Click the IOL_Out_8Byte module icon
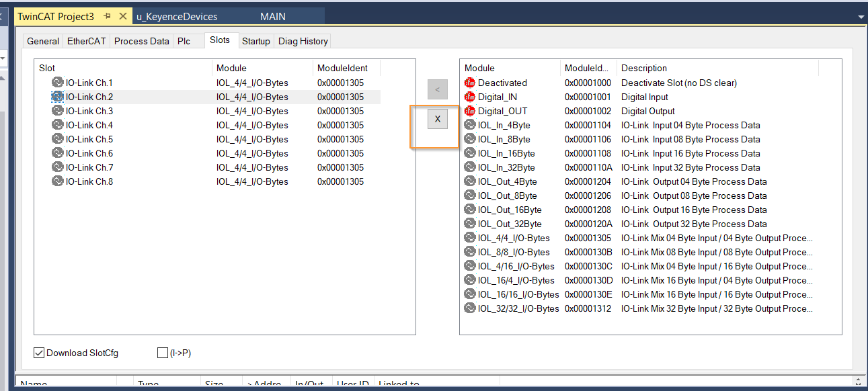This screenshot has width=868, height=391. (469, 195)
